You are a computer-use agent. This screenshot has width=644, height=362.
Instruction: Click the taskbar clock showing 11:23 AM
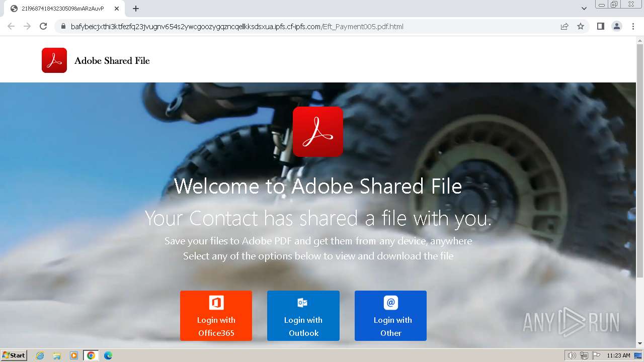pyautogui.click(x=618, y=355)
